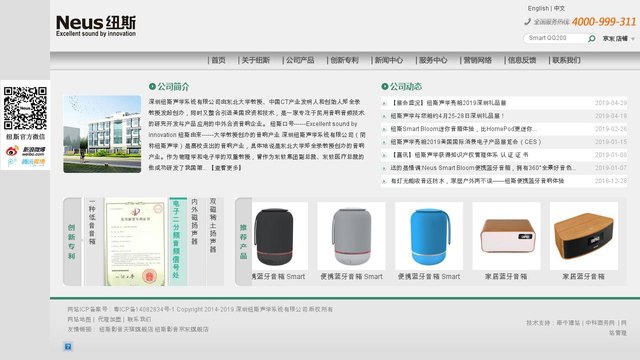Open the wood-and-black 家居蓝牙音箱 product
This screenshot has height=360, width=640.
[x=584, y=236]
